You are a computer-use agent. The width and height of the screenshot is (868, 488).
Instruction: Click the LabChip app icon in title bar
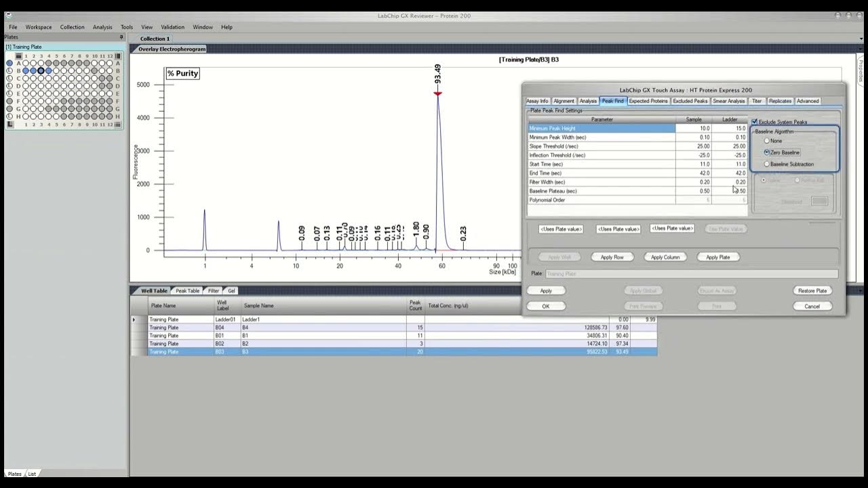[9, 15]
